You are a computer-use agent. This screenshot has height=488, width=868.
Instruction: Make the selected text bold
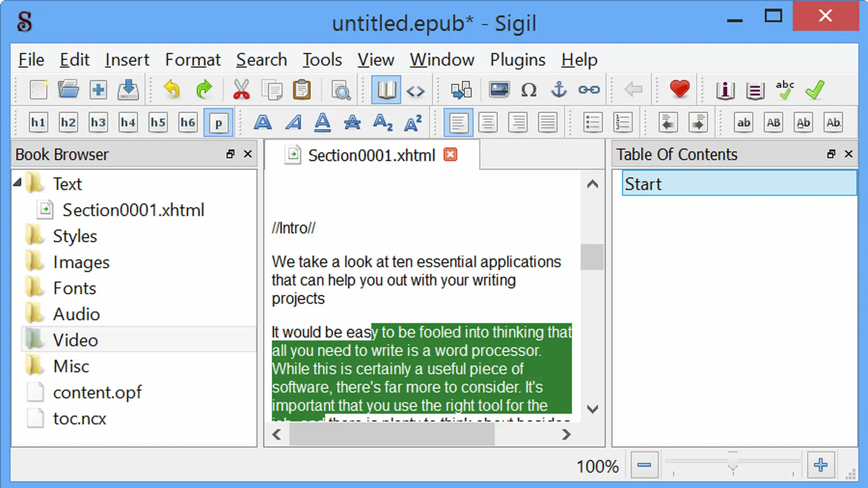263,123
